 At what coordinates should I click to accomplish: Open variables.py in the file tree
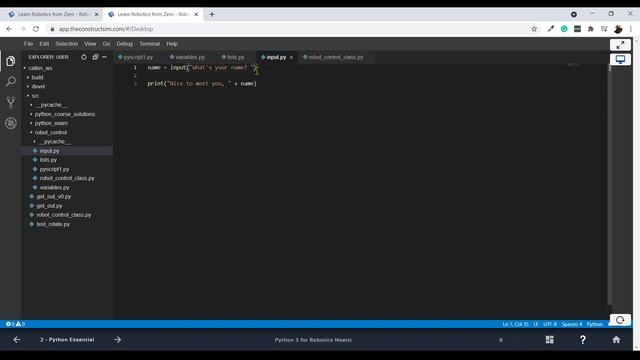point(54,188)
